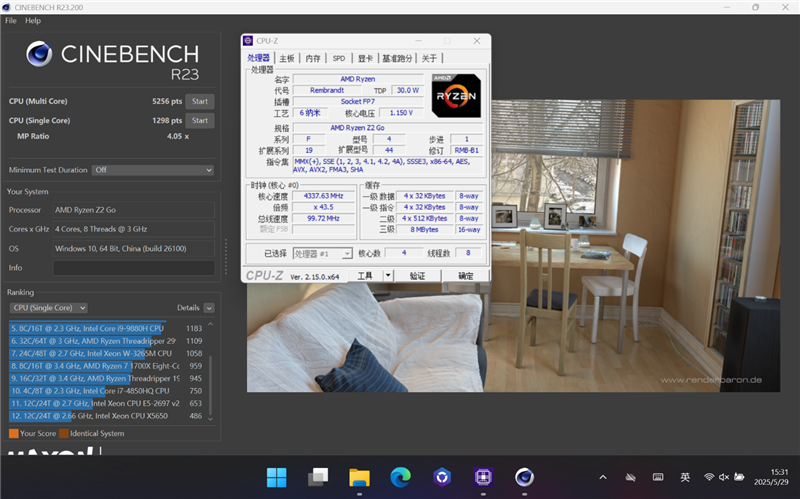The height and width of the screenshot is (499, 800).
Task: Click the Info input field
Action: 134,268
